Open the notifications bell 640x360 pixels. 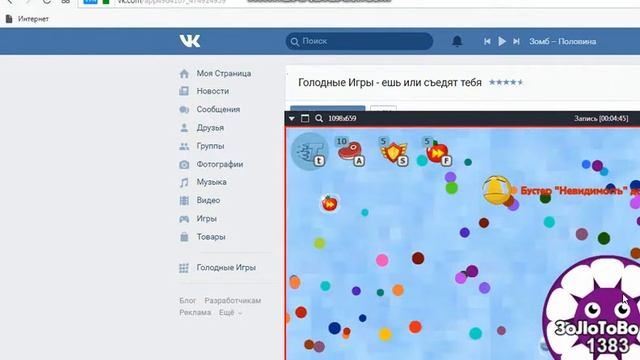[x=457, y=41]
